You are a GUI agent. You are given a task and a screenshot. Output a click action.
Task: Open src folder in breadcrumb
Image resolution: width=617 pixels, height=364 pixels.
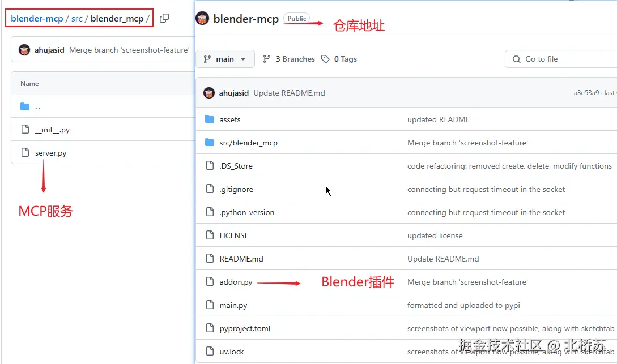tap(77, 19)
